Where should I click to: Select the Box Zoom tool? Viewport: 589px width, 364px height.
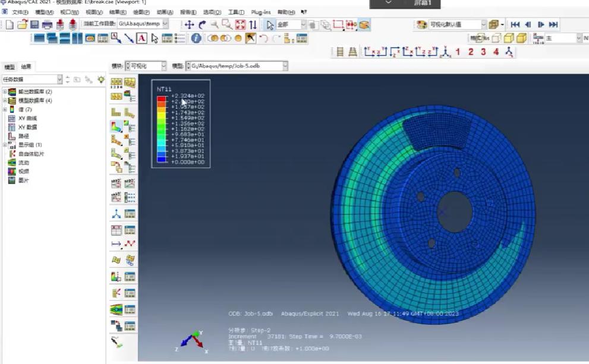[x=227, y=25]
